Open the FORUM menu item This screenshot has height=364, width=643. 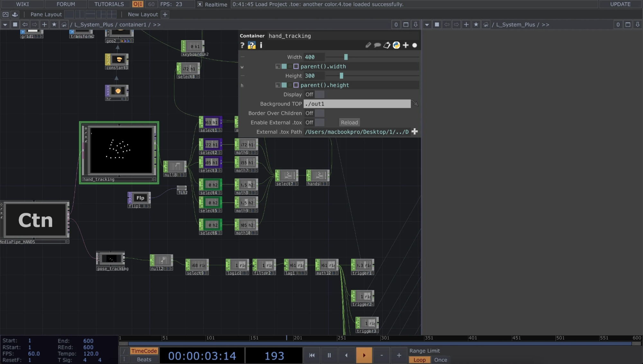(66, 4)
